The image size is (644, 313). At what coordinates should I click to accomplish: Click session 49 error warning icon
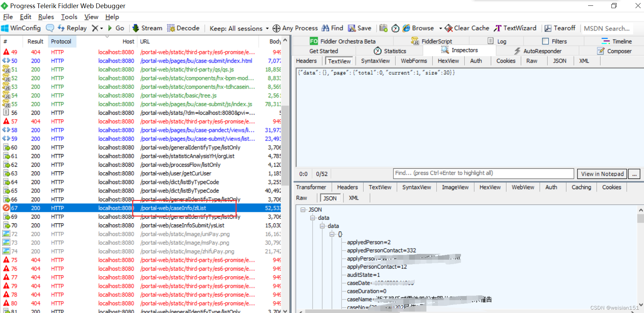click(x=6, y=52)
